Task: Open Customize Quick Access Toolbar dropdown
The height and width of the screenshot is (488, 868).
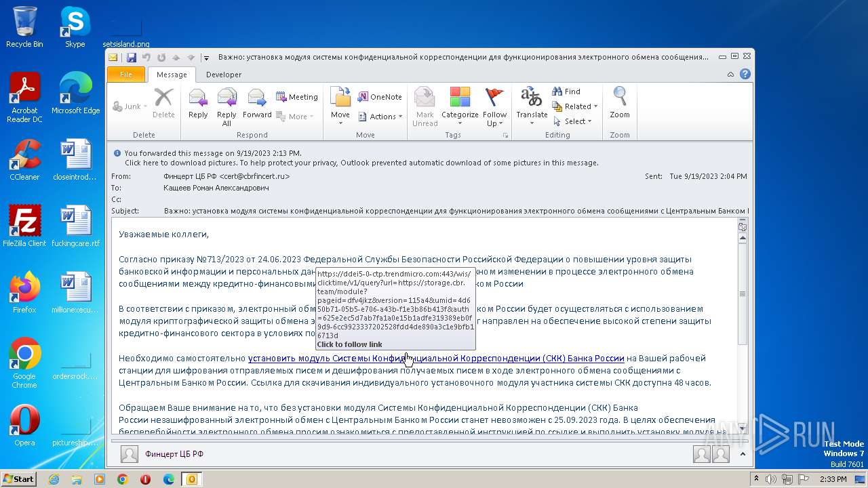Action: point(206,58)
